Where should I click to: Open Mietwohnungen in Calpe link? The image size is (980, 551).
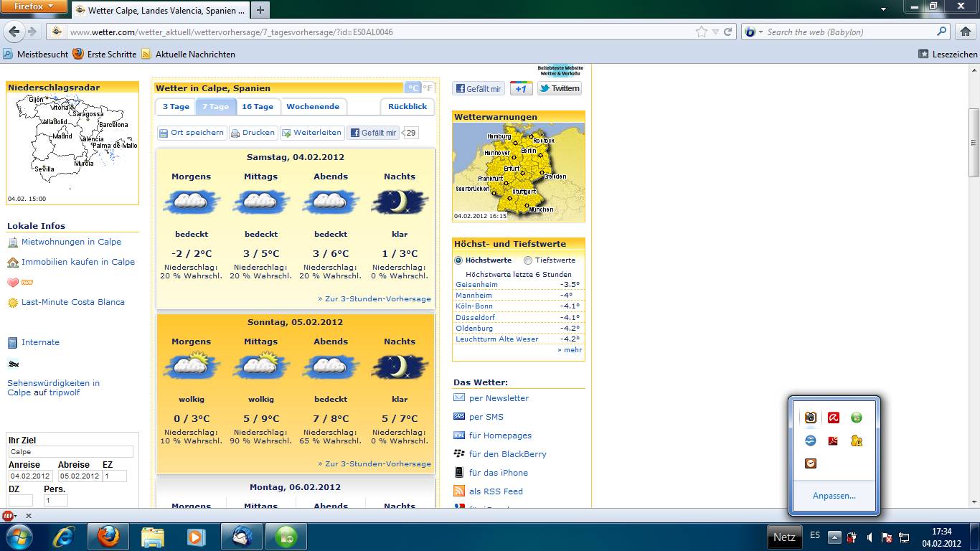pos(71,242)
